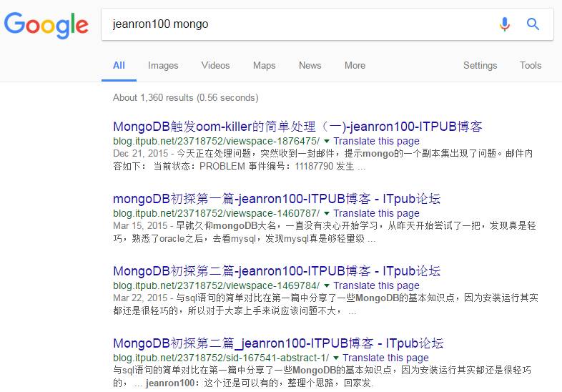Open the mongoDB初探第一篇 result title
562x392 pixels.
tap(277, 199)
